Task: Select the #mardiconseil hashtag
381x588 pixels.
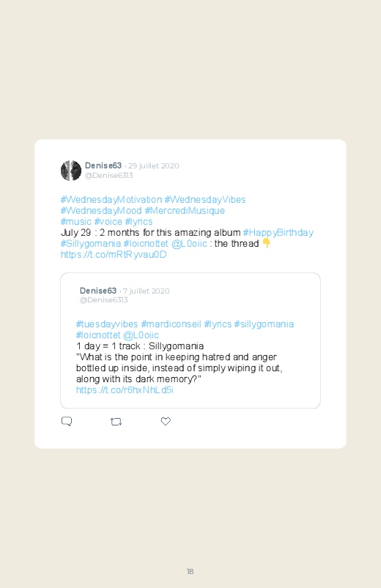Action: pyautogui.click(x=171, y=324)
